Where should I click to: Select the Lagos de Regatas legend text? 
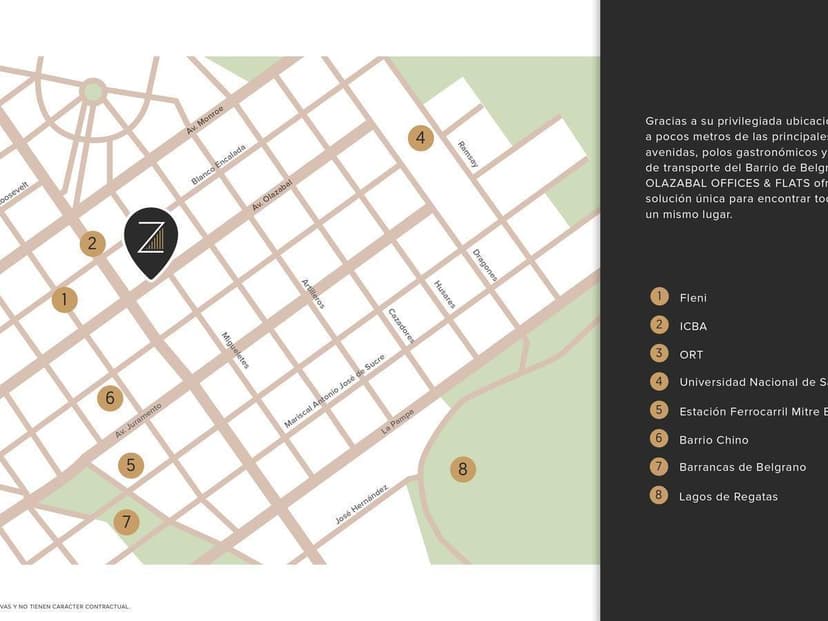[x=728, y=496]
